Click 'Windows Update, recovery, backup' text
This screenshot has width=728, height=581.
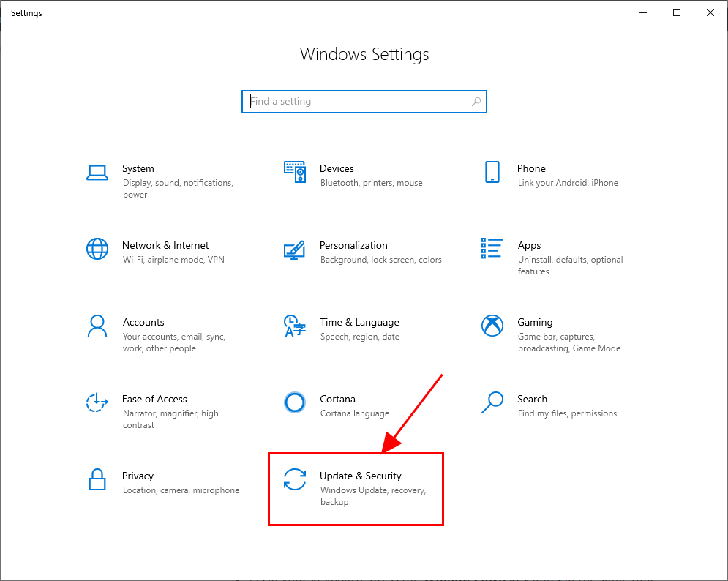click(373, 496)
